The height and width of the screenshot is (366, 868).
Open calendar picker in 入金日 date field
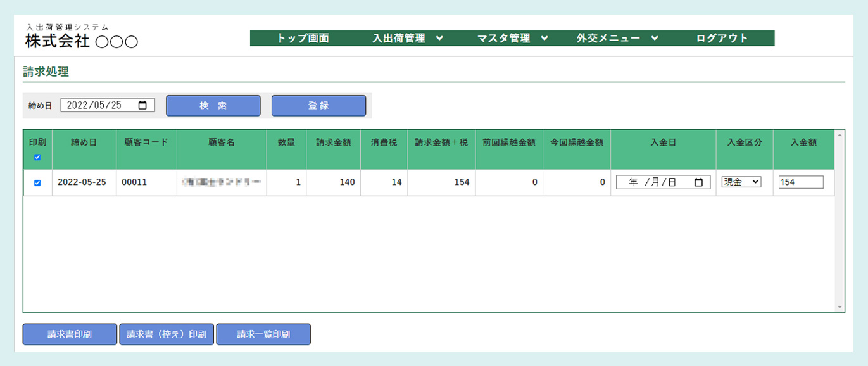coord(698,182)
